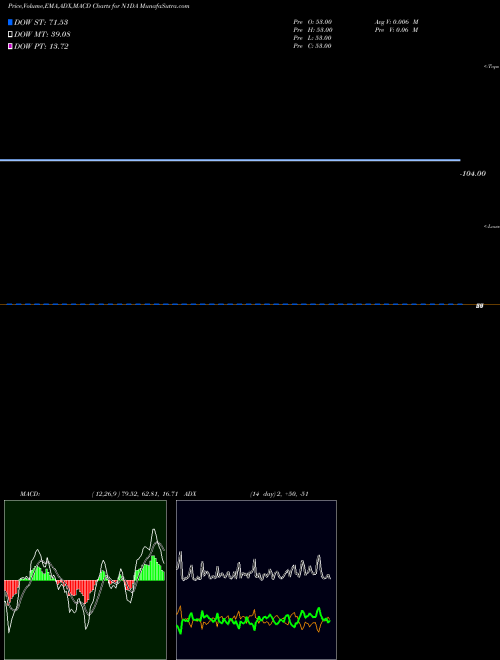
Task: Select the 'DOW PT: 13.72' label
Action: pyautogui.click(x=41, y=47)
